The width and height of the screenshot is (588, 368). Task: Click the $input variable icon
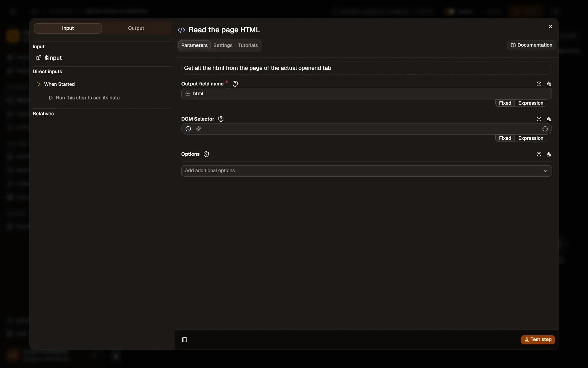coord(39,58)
